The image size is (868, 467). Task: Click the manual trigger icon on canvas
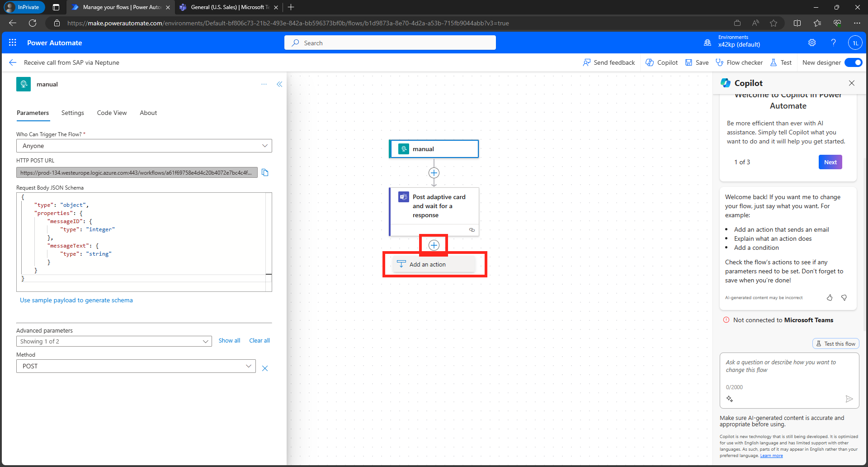pyautogui.click(x=404, y=149)
